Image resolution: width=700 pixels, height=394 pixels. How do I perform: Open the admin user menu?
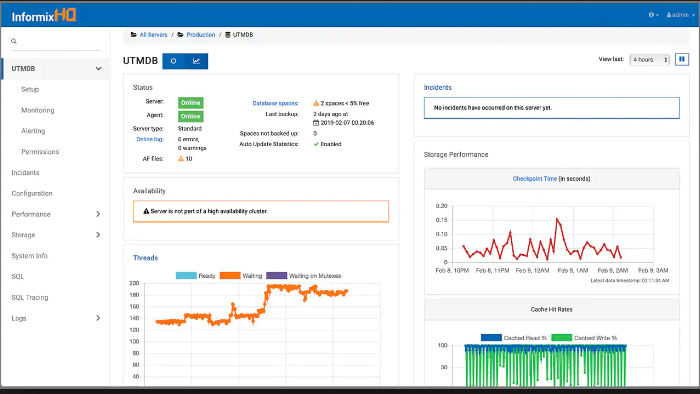681,15
